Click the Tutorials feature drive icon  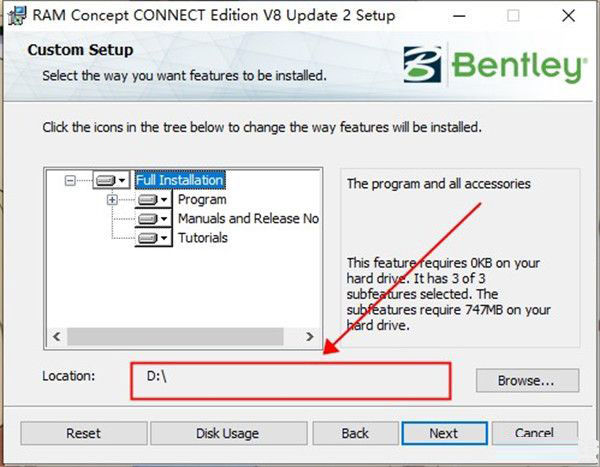point(147,238)
